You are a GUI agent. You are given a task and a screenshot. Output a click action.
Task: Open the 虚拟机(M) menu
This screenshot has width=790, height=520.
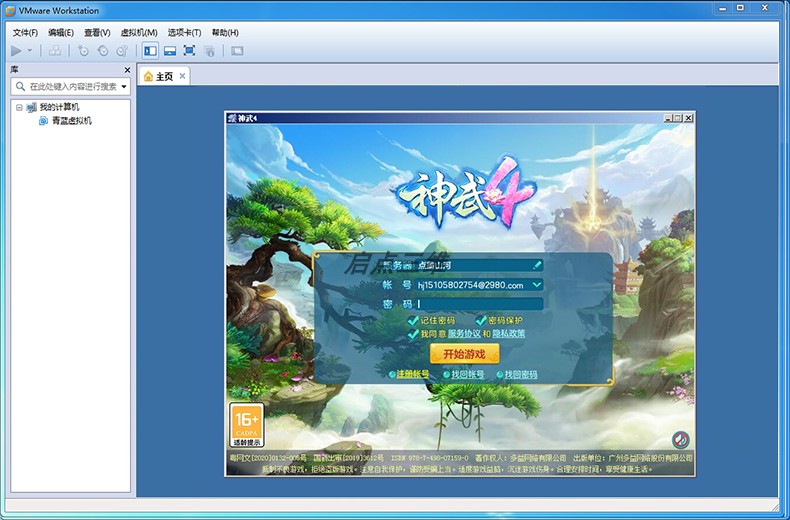pyautogui.click(x=139, y=33)
